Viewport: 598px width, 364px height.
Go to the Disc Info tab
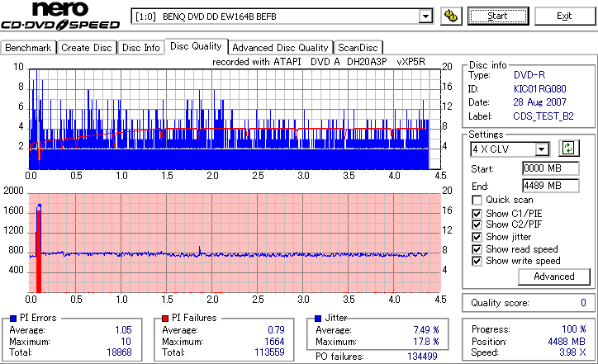pos(141,48)
